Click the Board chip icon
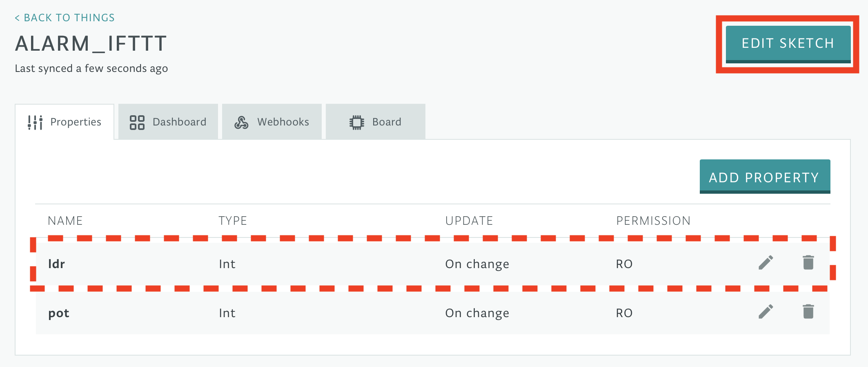 click(356, 122)
